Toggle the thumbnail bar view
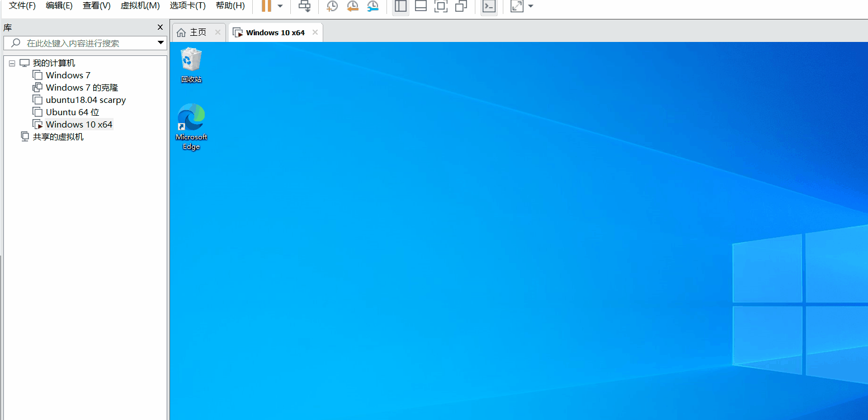The height and width of the screenshot is (420, 868). (x=421, y=6)
